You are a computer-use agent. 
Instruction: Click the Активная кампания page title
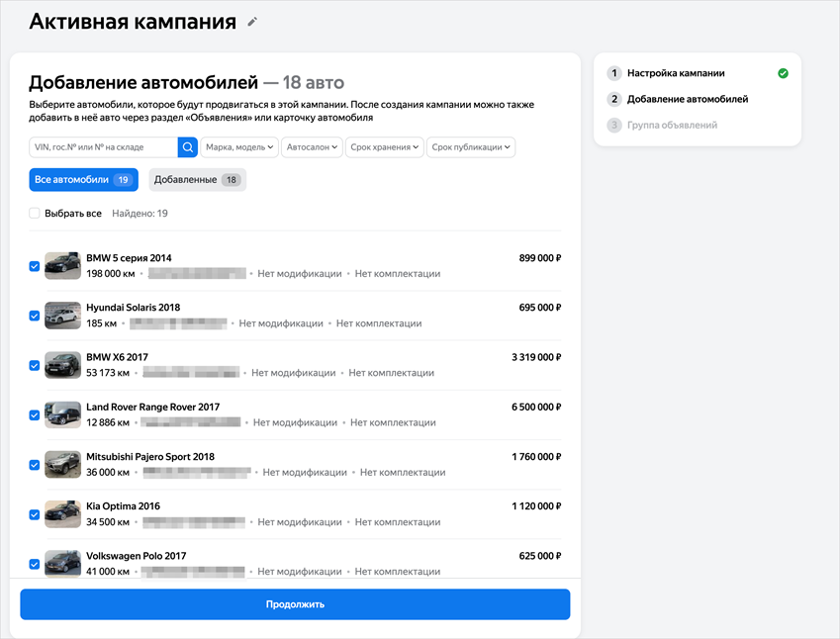coord(133,22)
